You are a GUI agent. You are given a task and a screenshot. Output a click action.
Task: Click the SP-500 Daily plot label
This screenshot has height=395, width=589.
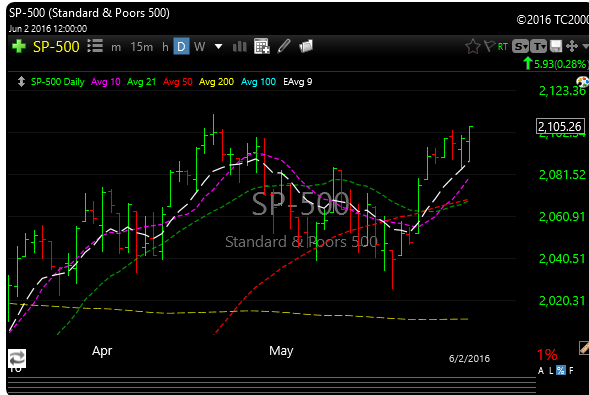[57, 81]
